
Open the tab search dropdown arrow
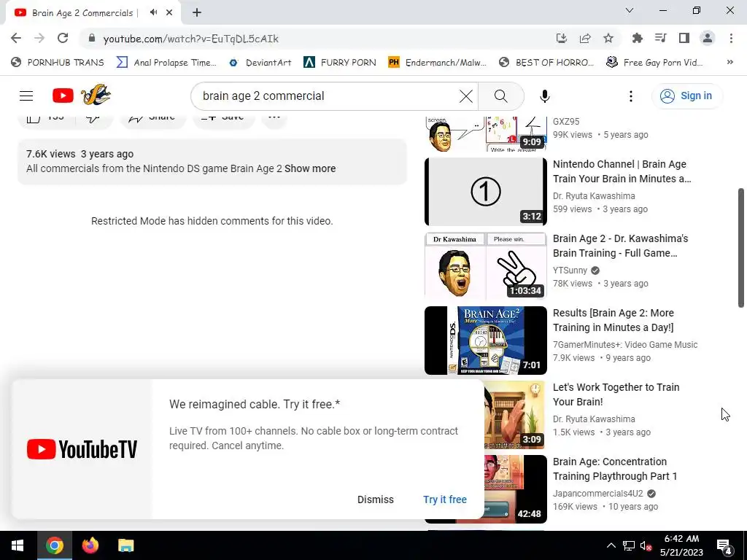pyautogui.click(x=630, y=10)
